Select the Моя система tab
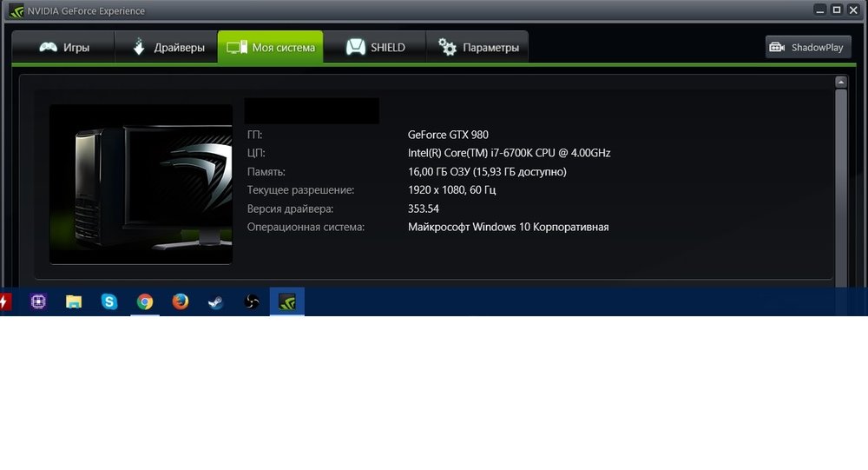This screenshot has height=470, width=868. [x=270, y=48]
